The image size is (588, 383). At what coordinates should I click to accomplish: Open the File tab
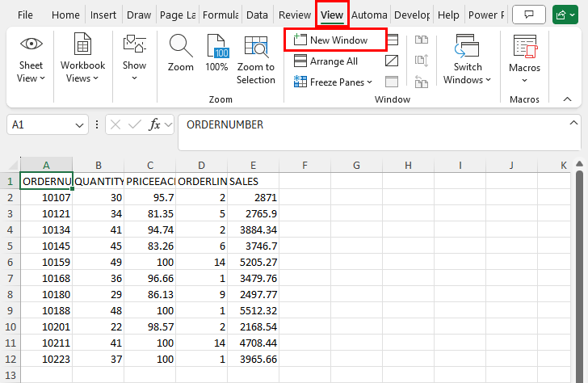[25, 15]
